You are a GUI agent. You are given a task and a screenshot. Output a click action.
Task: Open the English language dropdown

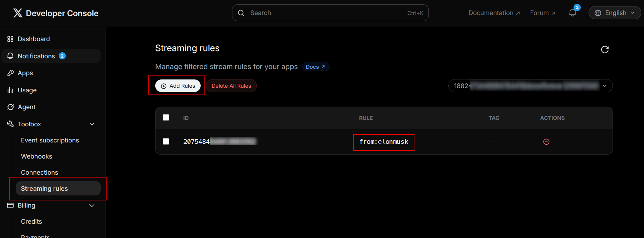click(x=615, y=13)
